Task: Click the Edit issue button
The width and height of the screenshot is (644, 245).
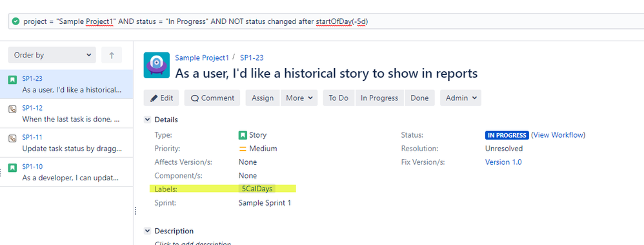Action: pyautogui.click(x=161, y=98)
